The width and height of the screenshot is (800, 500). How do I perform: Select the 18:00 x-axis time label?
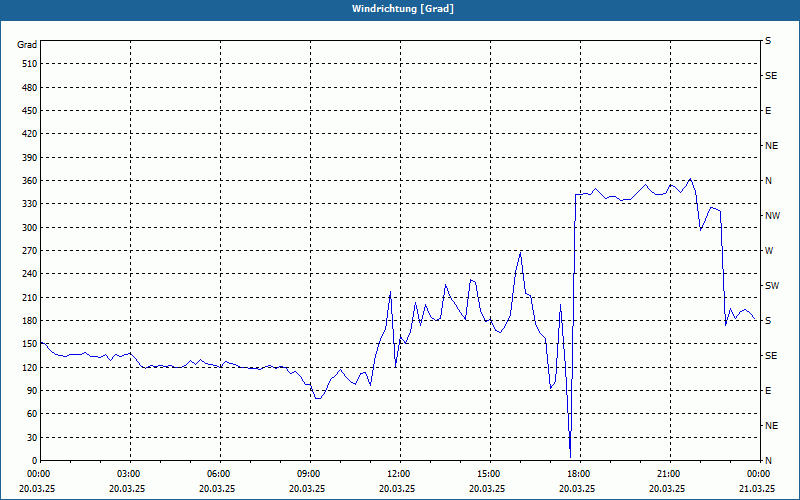(580, 473)
